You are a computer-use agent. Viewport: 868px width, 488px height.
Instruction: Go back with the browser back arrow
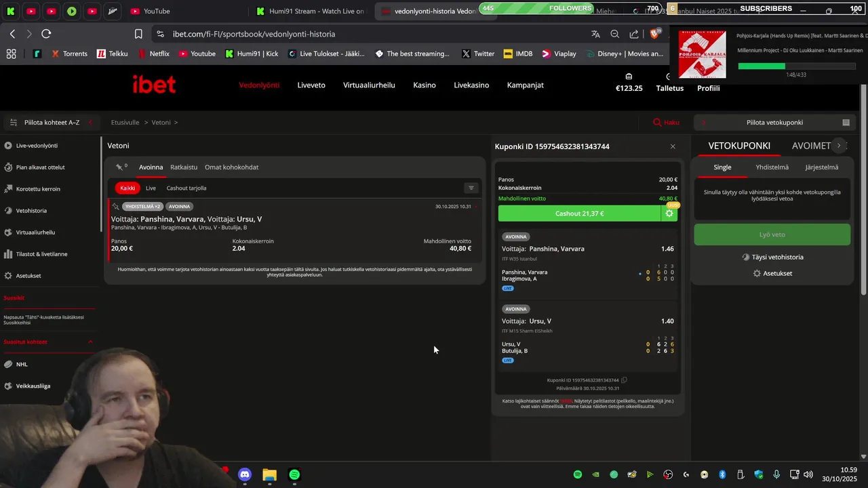(12, 34)
